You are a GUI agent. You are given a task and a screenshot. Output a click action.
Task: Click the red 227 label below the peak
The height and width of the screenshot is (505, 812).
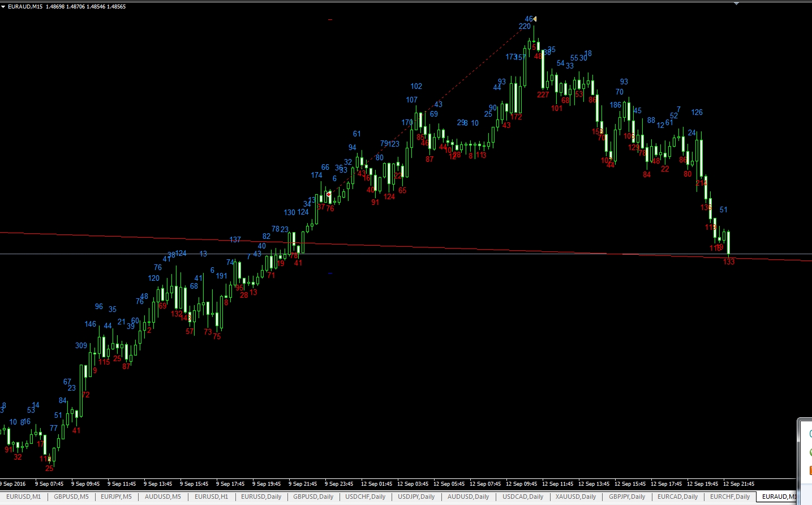(x=543, y=95)
